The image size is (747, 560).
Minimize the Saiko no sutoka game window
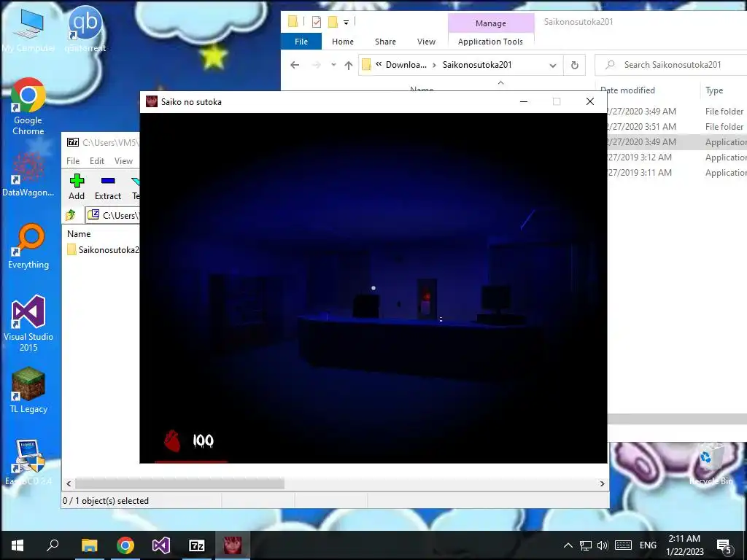524,101
